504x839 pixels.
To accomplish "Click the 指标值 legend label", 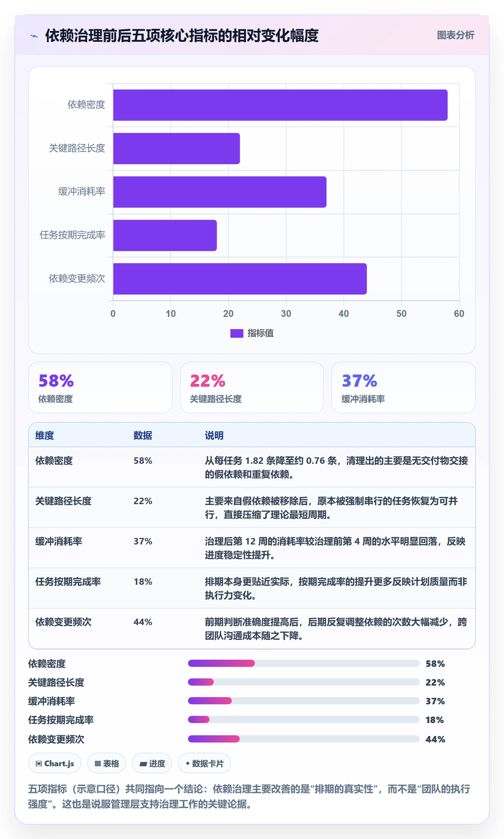I will coord(260,333).
